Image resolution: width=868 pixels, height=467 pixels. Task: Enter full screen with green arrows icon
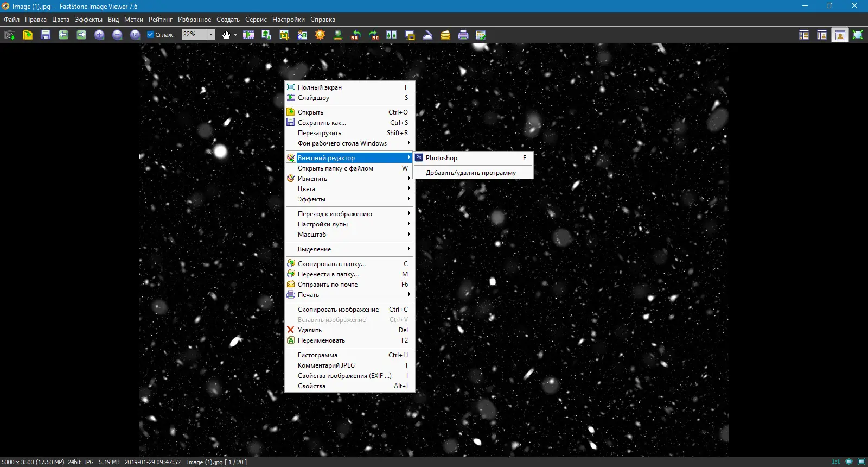858,35
